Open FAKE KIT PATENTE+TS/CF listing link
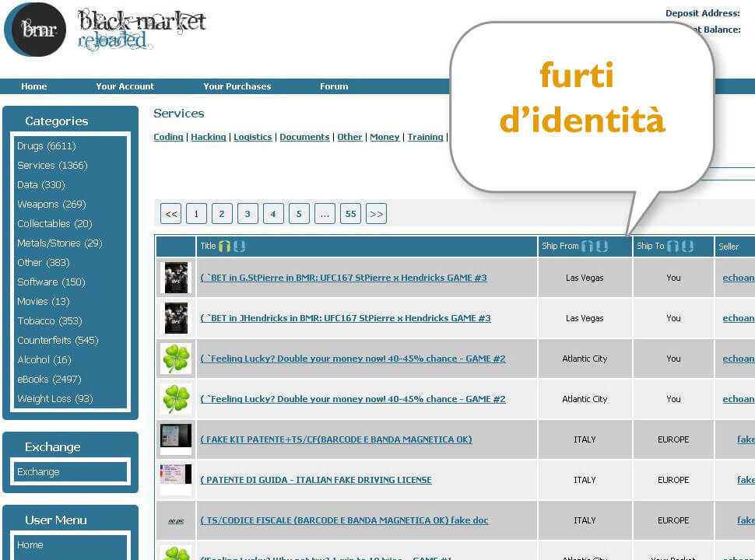 coord(336,439)
